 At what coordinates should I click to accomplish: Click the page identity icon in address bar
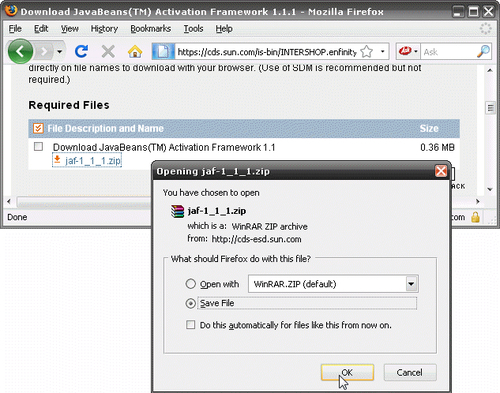[x=163, y=52]
